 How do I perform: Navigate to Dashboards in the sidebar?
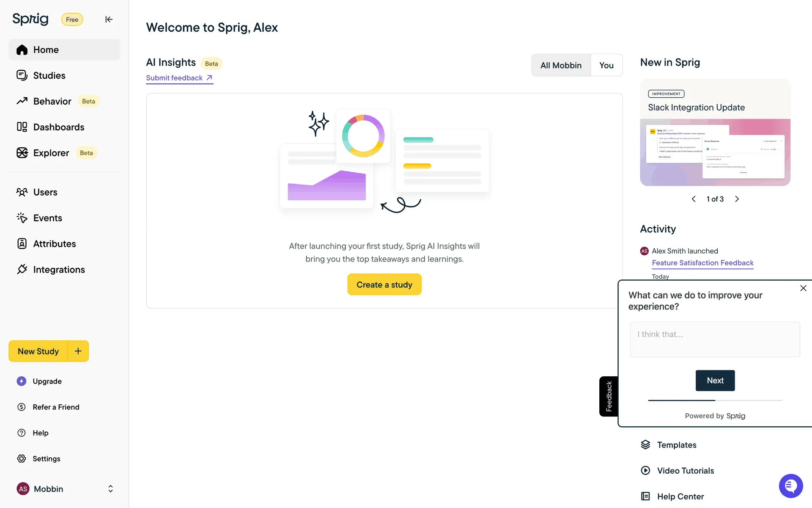tap(58, 127)
